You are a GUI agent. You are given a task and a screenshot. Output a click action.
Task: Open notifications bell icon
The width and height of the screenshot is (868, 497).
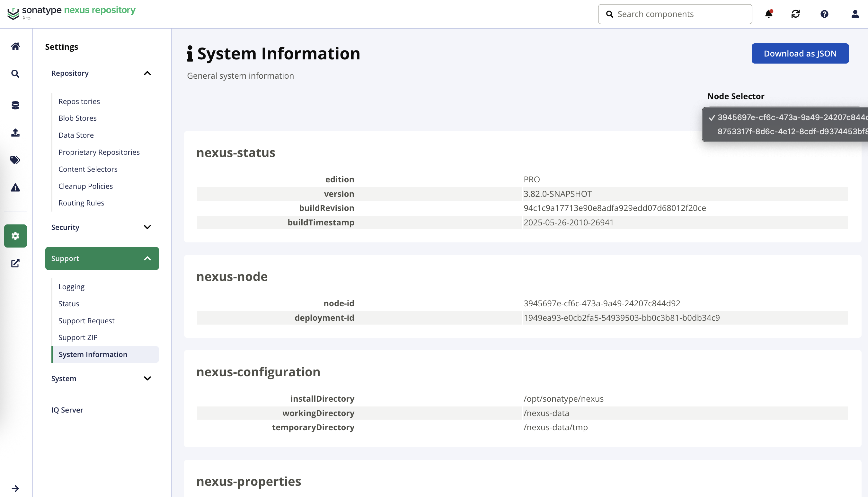pyautogui.click(x=769, y=14)
